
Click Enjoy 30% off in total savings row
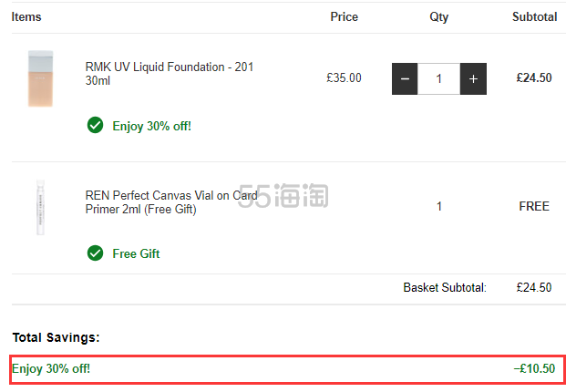tap(51, 368)
